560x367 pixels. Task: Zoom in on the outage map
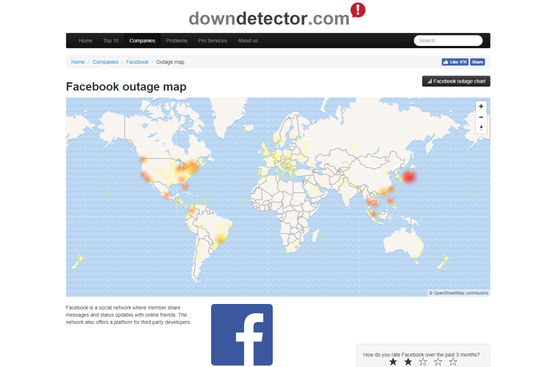pos(481,106)
